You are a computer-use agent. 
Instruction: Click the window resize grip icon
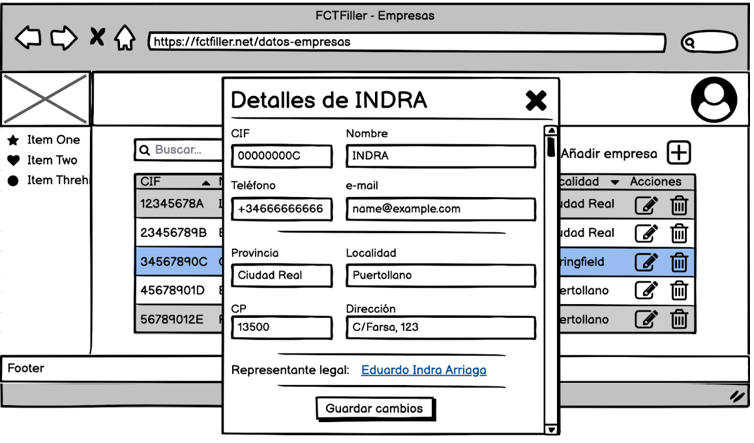point(737,396)
